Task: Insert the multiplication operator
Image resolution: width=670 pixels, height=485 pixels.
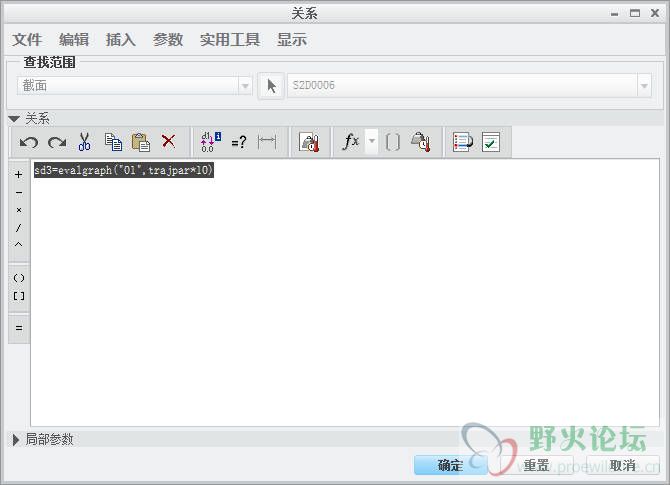Action: (x=18, y=210)
